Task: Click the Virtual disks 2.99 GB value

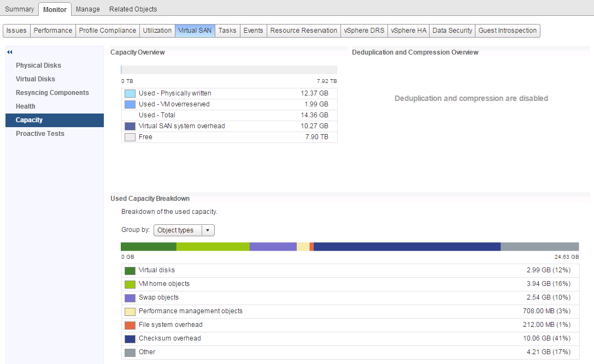Action: coord(548,270)
